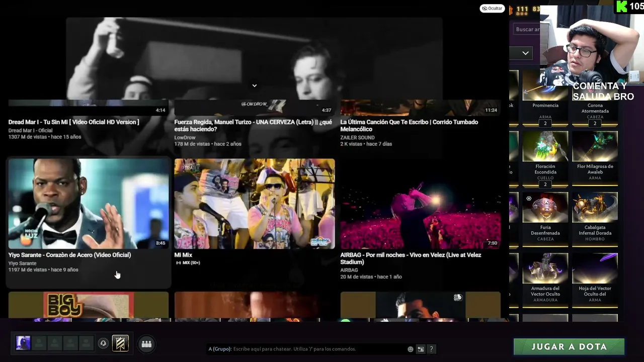
Task: Click the LowDrow channel name
Action: [x=185, y=137]
